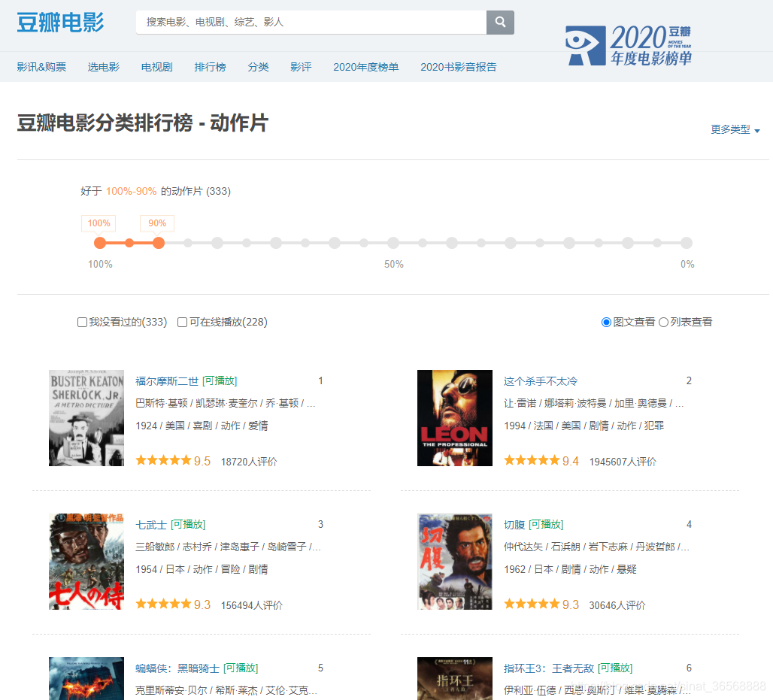The image size is (773, 700).
Task: Go to 2020书影音报告 nav link
Action: click(x=459, y=67)
